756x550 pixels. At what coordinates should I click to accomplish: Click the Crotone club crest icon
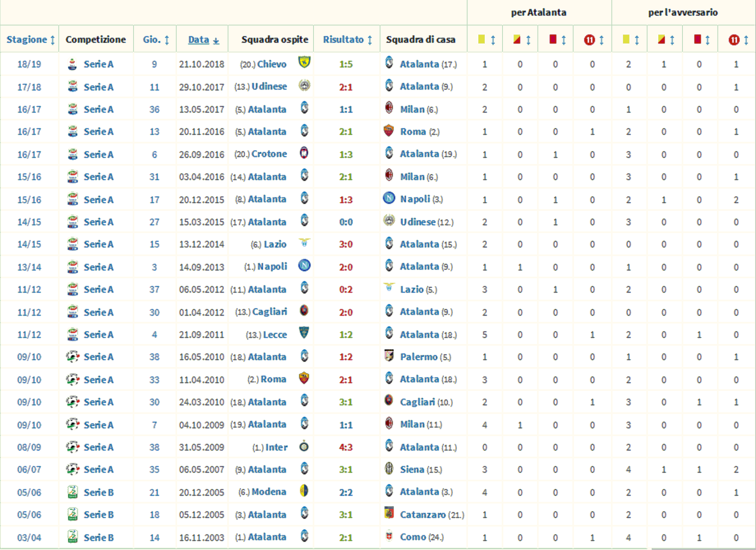tap(304, 153)
